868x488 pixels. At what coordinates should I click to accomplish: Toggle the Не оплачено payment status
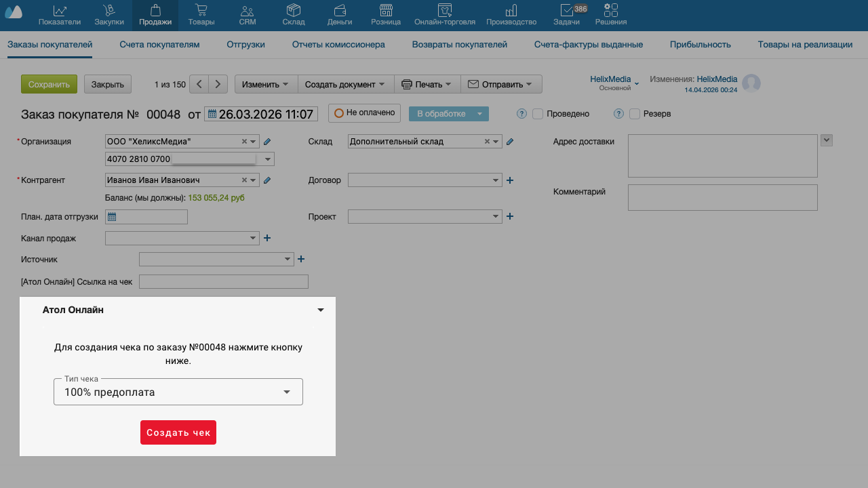pyautogui.click(x=364, y=113)
